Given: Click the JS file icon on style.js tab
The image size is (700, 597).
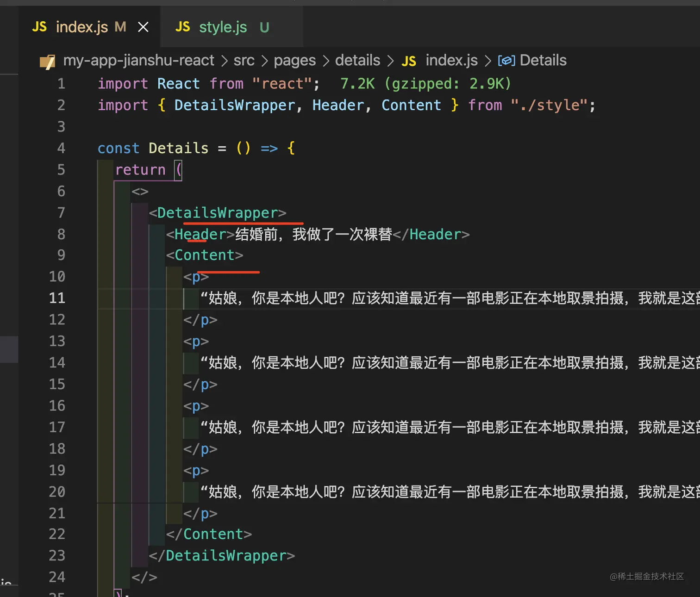Looking at the screenshot, I should point(182,27).
